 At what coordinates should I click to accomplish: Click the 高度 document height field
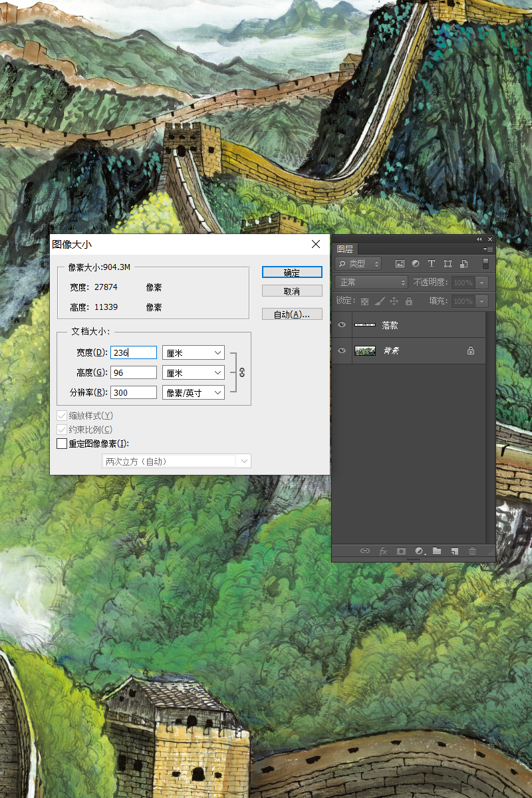tap(134, 372)
